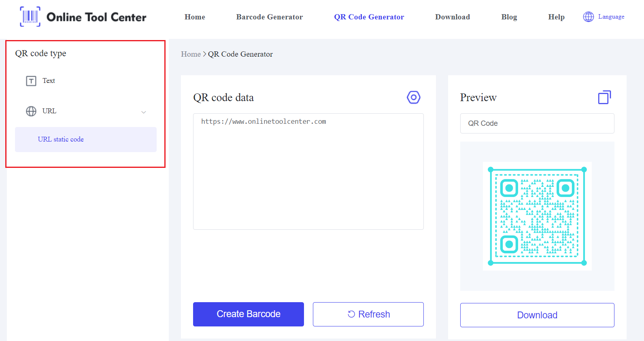Download the generated QR code
644x341 pixels.
[x=537, y=315]
